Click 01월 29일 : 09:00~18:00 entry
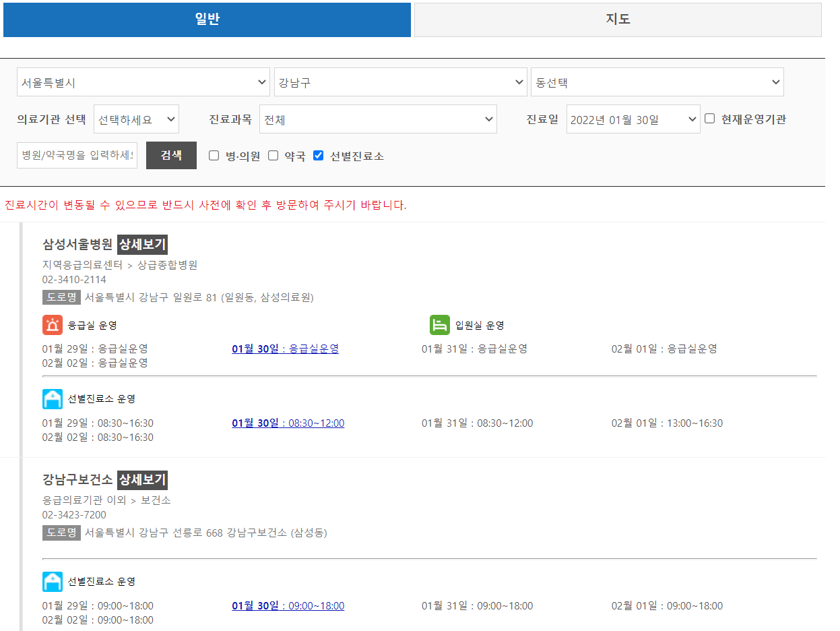840x631 pixels. click(x=98, y=606)
